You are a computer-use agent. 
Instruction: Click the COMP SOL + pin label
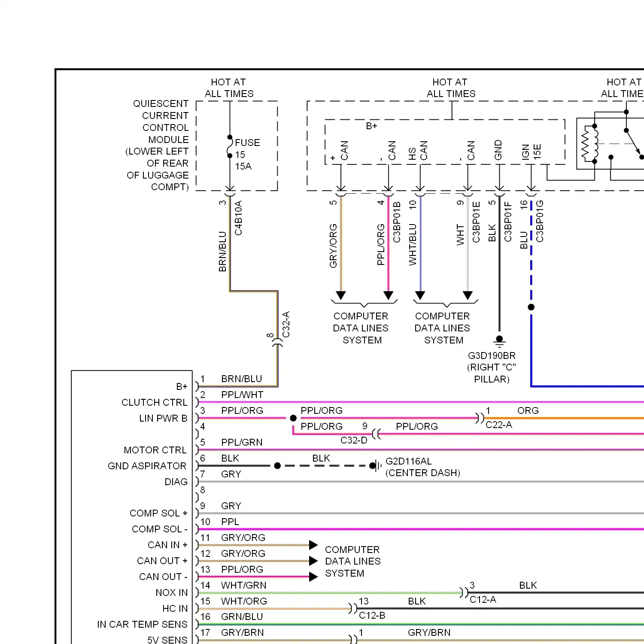158,513
